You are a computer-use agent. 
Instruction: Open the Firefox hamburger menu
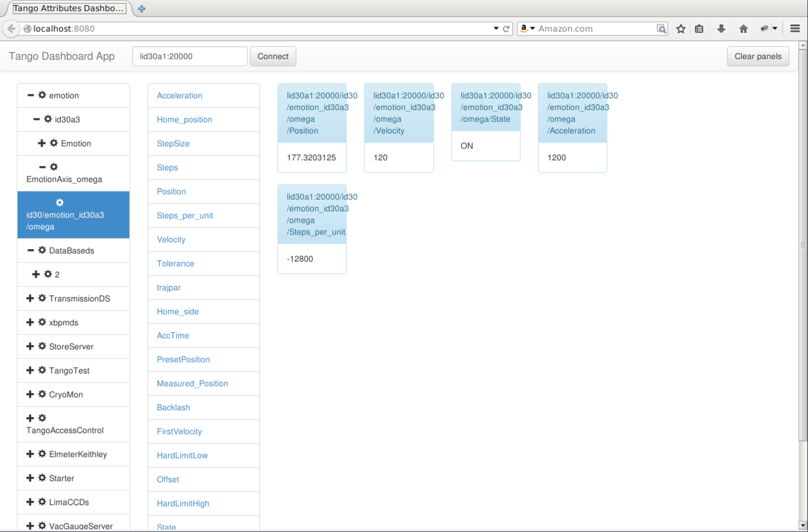795,28
